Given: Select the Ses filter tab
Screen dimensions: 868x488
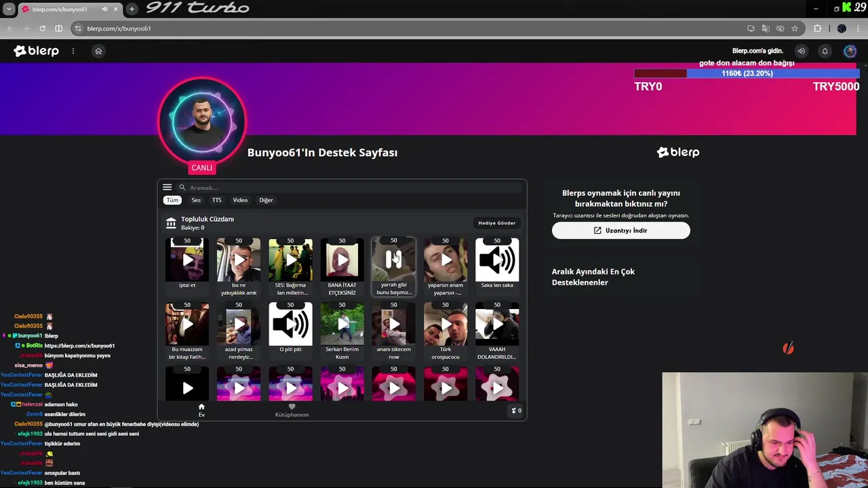Looking at the screenshot, I should pos(196,200).
